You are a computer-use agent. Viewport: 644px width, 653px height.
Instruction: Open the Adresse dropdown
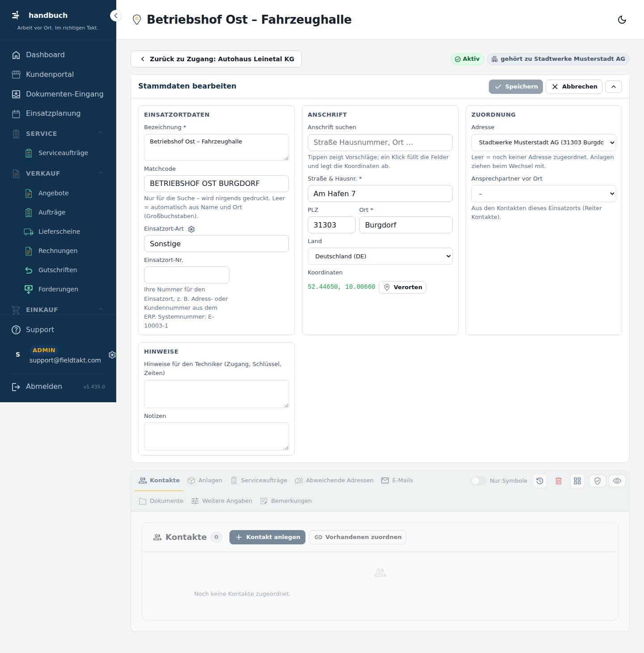coord(544,143)
